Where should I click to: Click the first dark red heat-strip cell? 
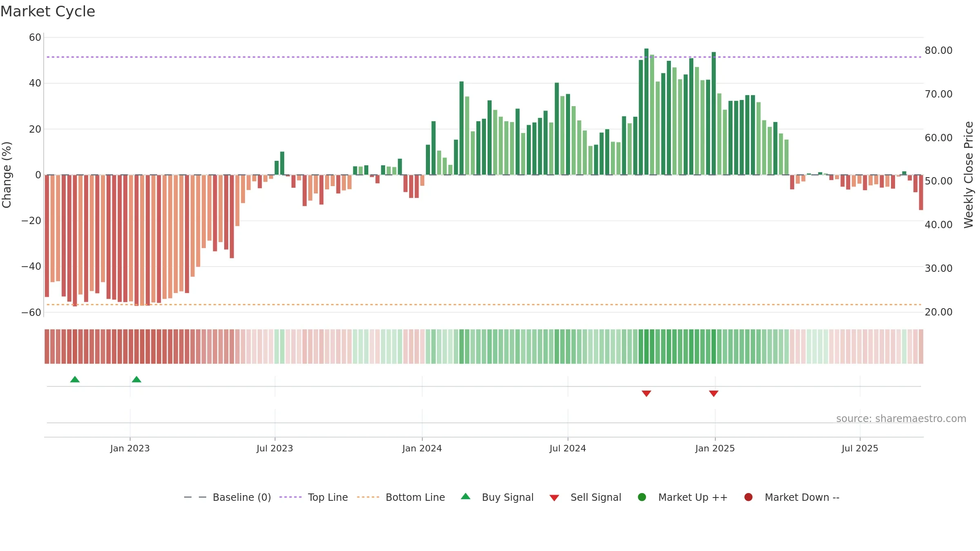[x=47, y=347]
